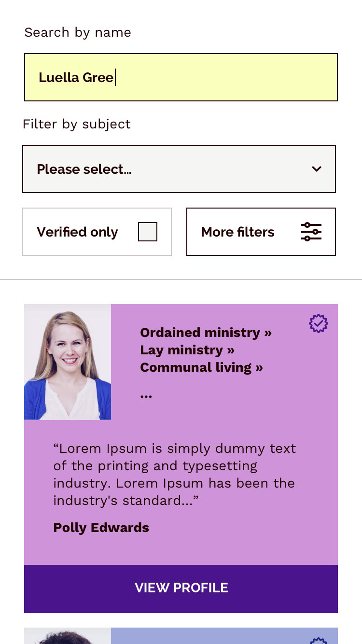Expand the ellipsis for more subjects
The height and width of the screenshot is (644, 362).
pyautogui.click(x=146, y=395)
